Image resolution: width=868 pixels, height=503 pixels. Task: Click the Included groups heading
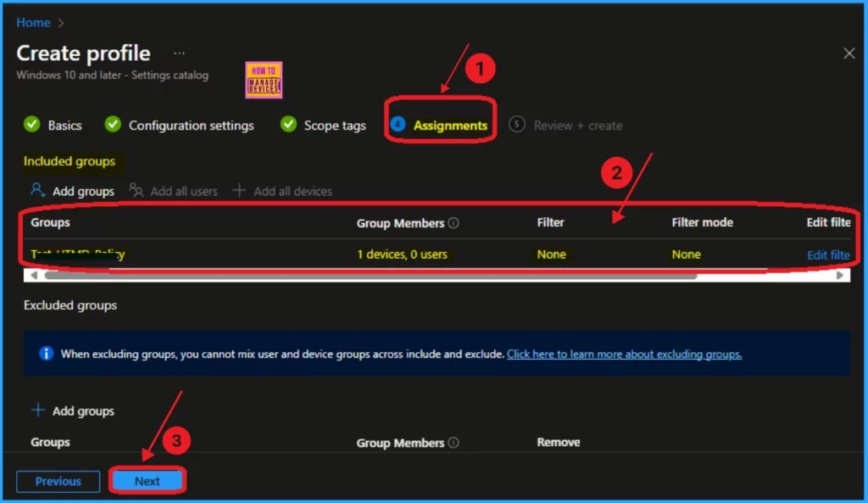pos(70,161)
